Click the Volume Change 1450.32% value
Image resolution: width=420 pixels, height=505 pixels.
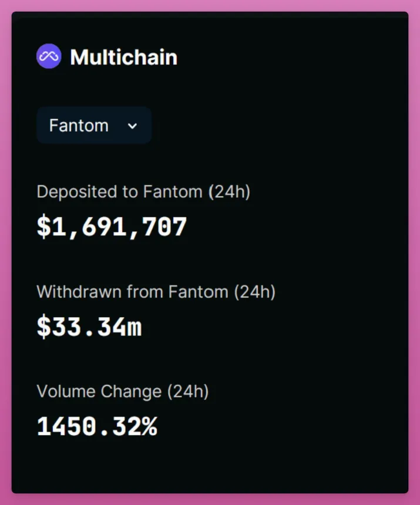[x=97, y=427]
